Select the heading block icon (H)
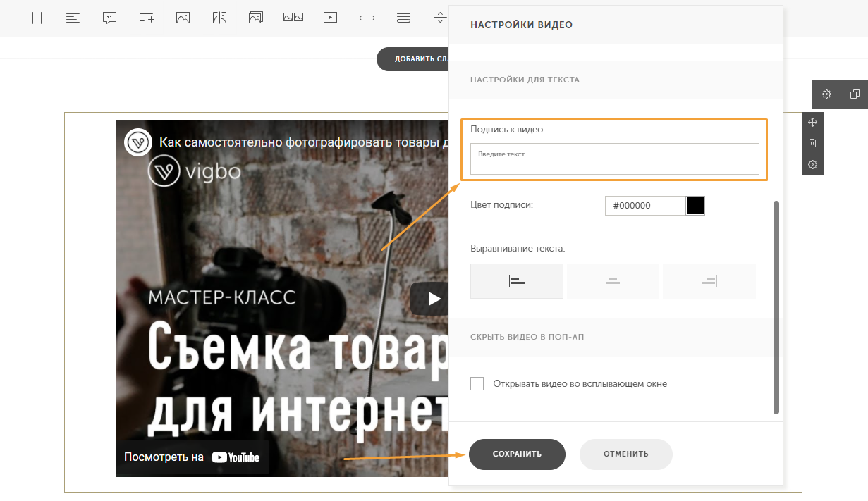Image resolution: width=868 pixels, height=501 pixels. pos(37,18)
